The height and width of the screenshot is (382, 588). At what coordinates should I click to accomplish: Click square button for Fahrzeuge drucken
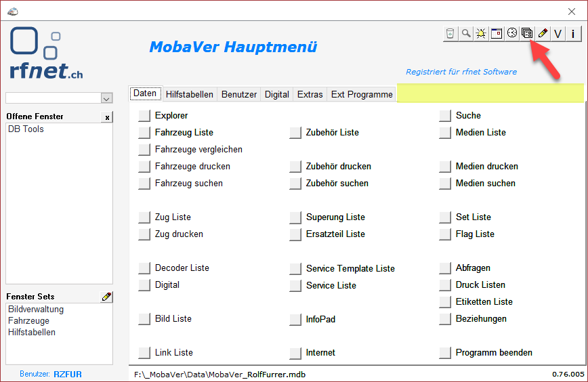(144, 167)
